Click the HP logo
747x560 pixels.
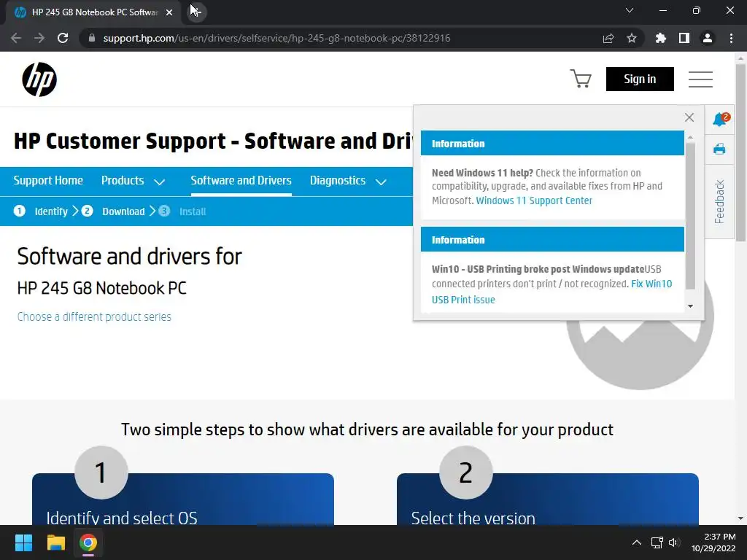(x=39, y=79)
